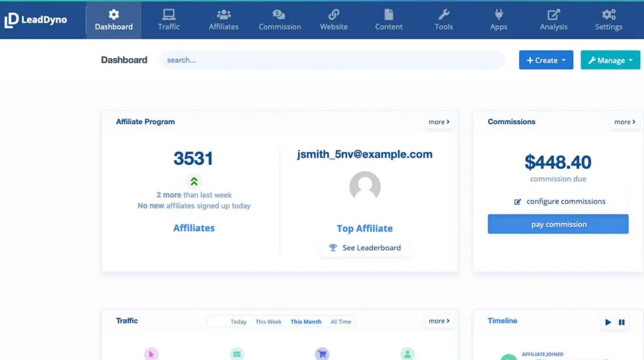Image resolution: width=644 pixels, height=360 pixels.
Task: Open the Tools wrench tab
Action: click(444, 20)
